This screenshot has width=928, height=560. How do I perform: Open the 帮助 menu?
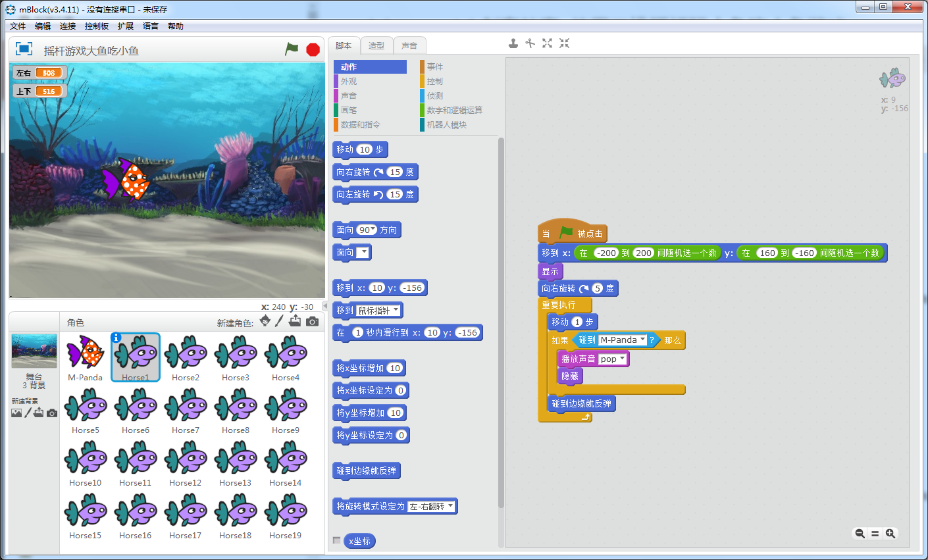click(x=176, y=26)
